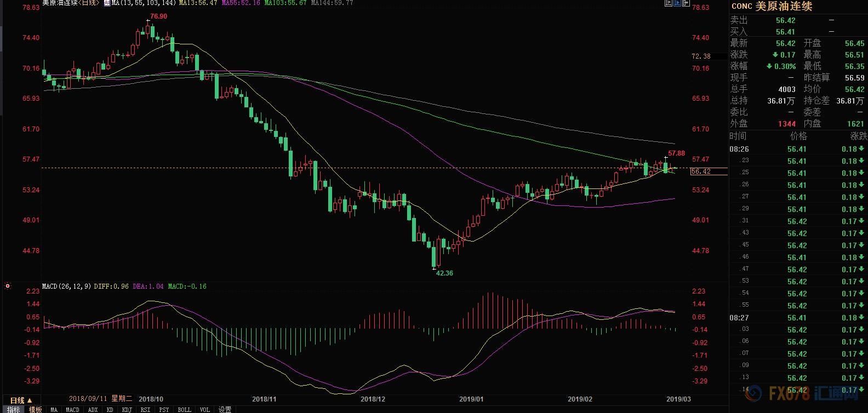The width and height of the screenshot is (868, 413).
Task: Select the VOL indicator button
Action: click(204, 409)
